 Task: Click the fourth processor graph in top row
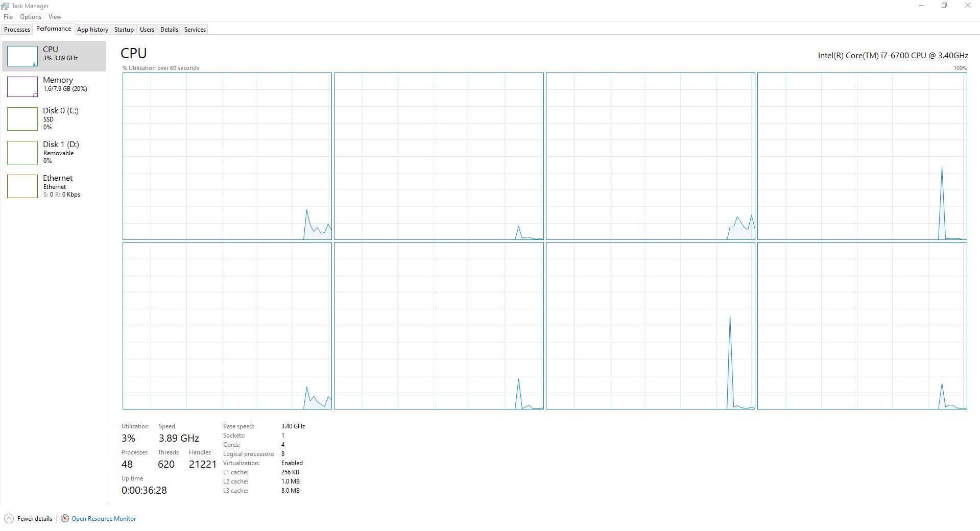(x=862, y=156)
